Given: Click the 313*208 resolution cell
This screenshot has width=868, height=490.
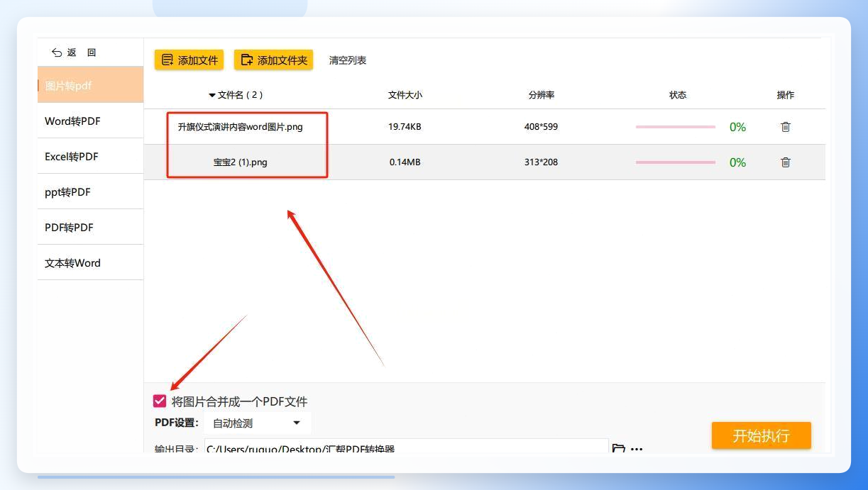Looking at the screenshot, I should 542,162.
